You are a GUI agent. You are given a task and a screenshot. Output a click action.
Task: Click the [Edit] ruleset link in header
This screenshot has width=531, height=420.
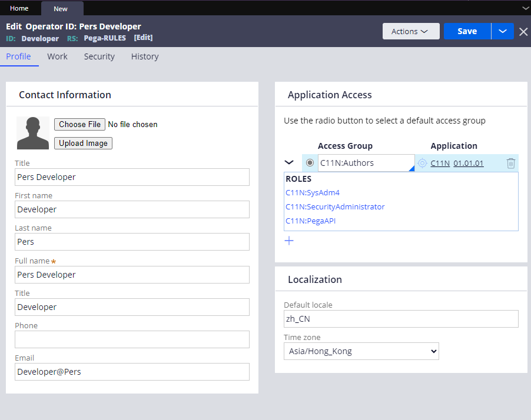click(x=143, y=38)
